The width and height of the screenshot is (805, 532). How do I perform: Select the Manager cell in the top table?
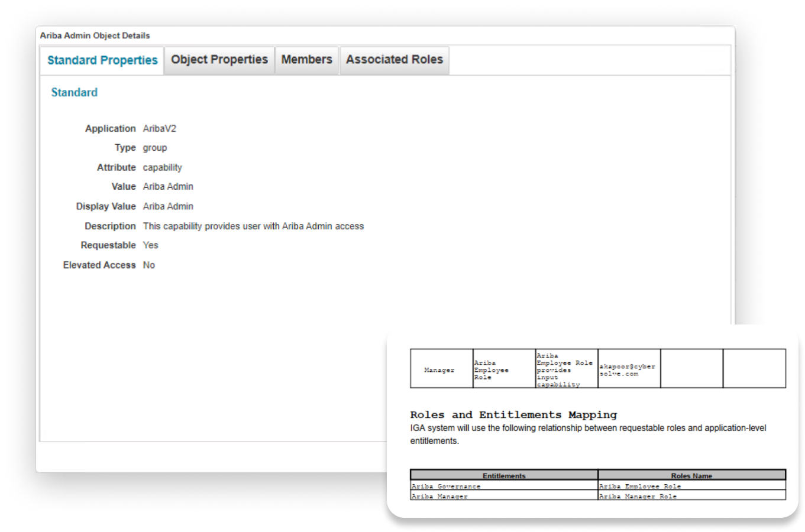tap(439, 370)
